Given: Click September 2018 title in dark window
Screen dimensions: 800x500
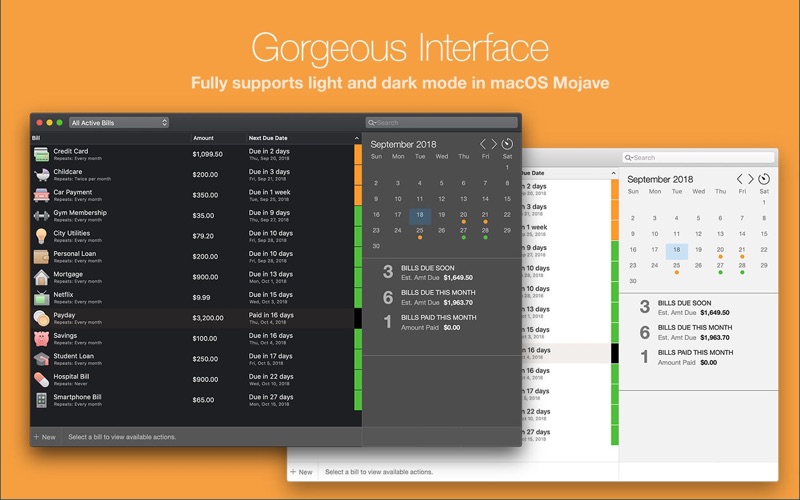Looking at the screenshot, I should point(403,144).
